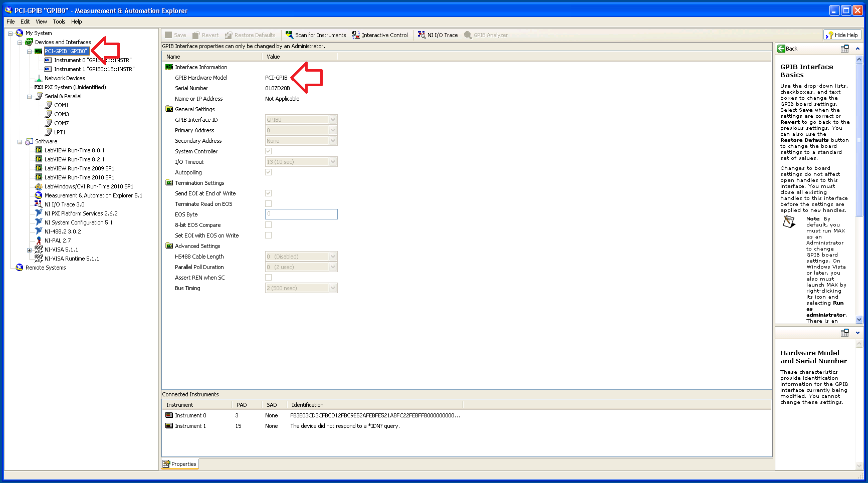
Task: Open the Tools menu
Action: (59, 22)
